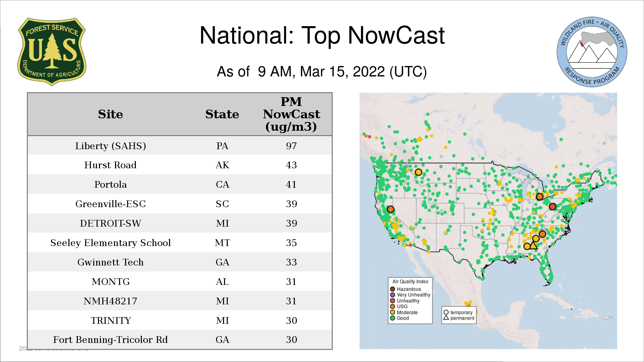Click the Good green legend swatch
The width and height of the screenshot is (644, 362).
[x=392, y=318]
